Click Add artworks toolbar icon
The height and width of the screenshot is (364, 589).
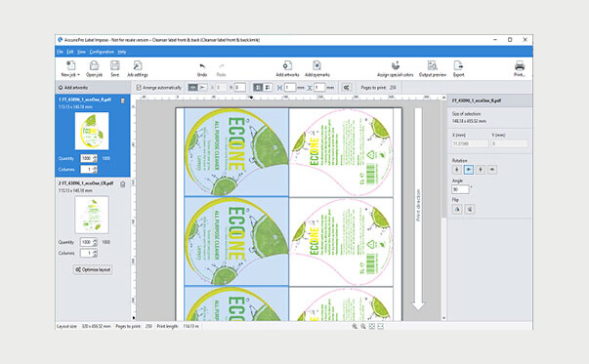pyautogui.click(x=287, y=65)
